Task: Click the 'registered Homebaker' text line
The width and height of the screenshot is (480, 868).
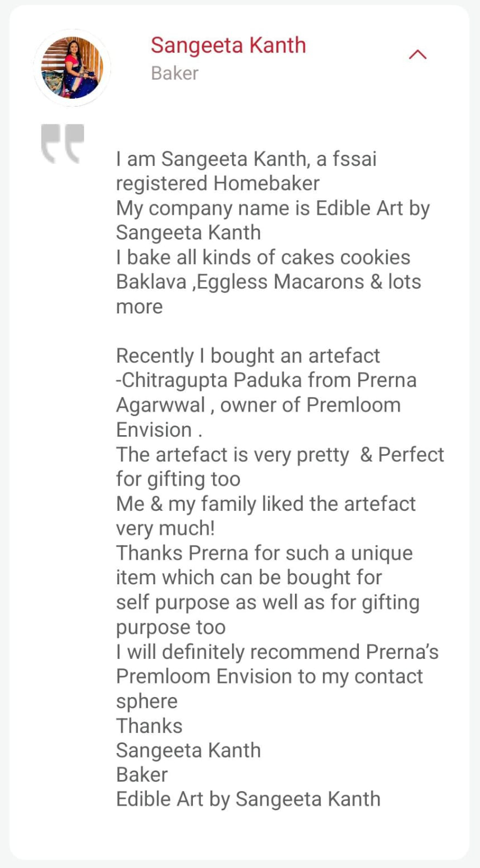Action: pyautogui.click(x=218, y=183)
